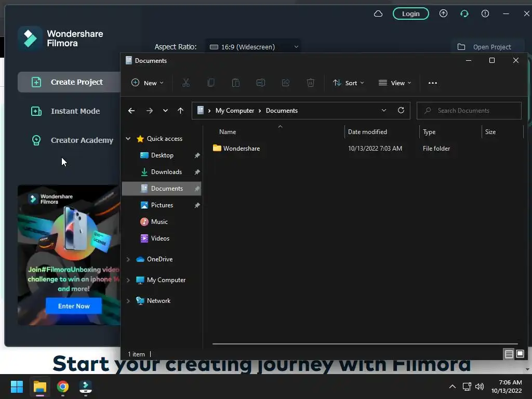Click File Explorer icon in taskbar
Image resolution: width=532 pixels, height=399 pixels.
39,387
